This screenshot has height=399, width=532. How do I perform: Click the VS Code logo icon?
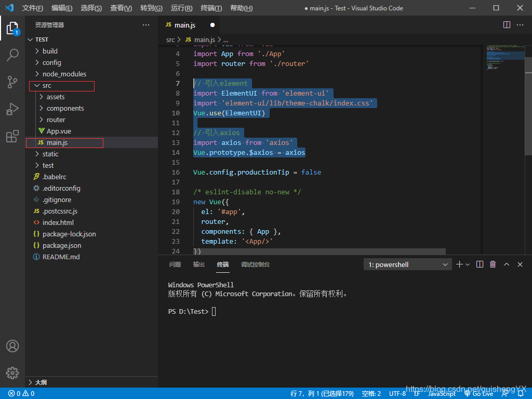point(9,8)
